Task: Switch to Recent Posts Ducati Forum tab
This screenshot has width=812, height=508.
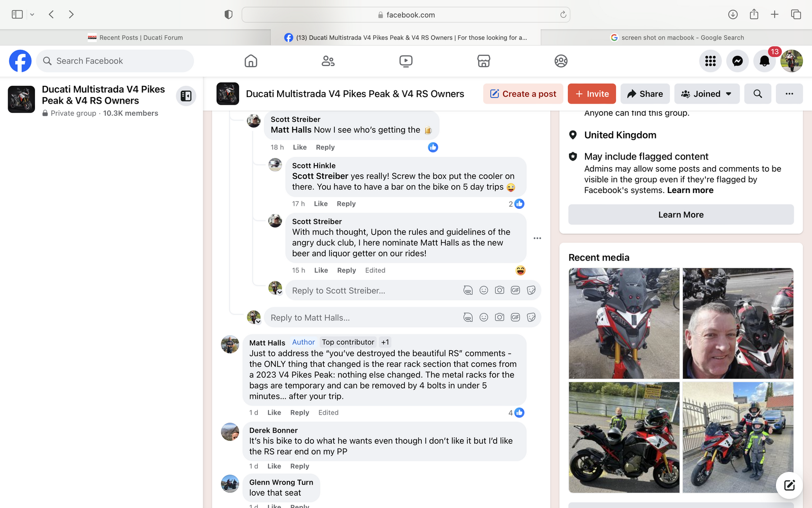Action: (135, 38)
